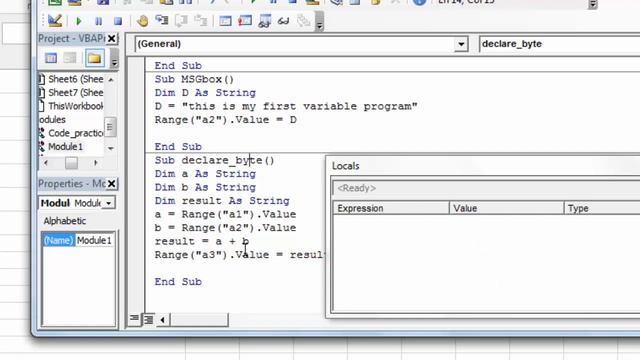
Task: Click View Code icon in Project panel
Action: (51, 58)
